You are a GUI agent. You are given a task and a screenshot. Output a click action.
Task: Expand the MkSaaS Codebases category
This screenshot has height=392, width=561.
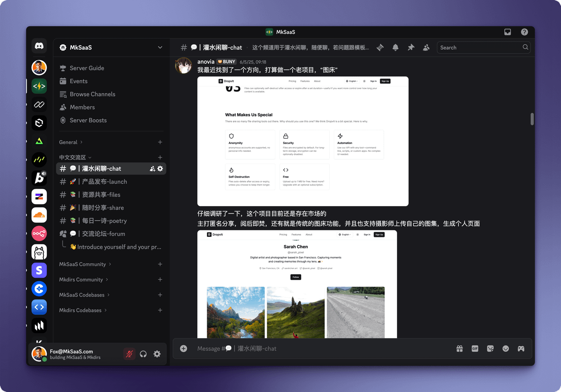tap(85, 295)
